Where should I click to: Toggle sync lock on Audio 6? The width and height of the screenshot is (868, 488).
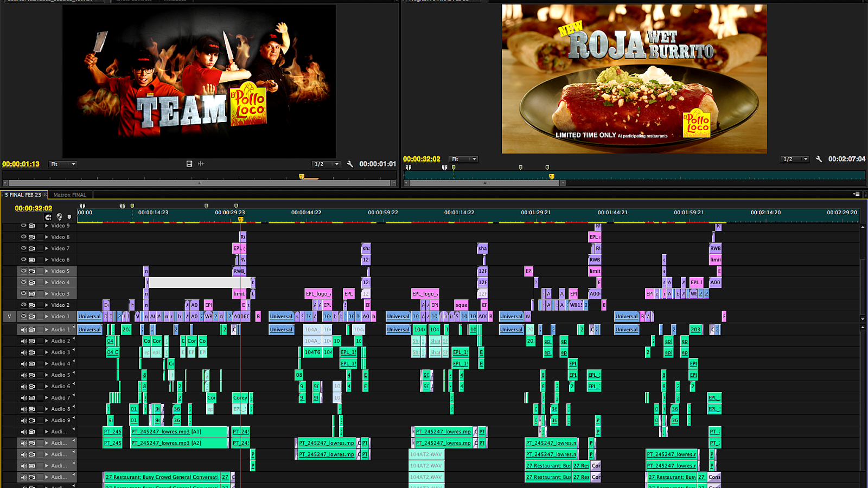pyautogui.click(x=32, y=387)
